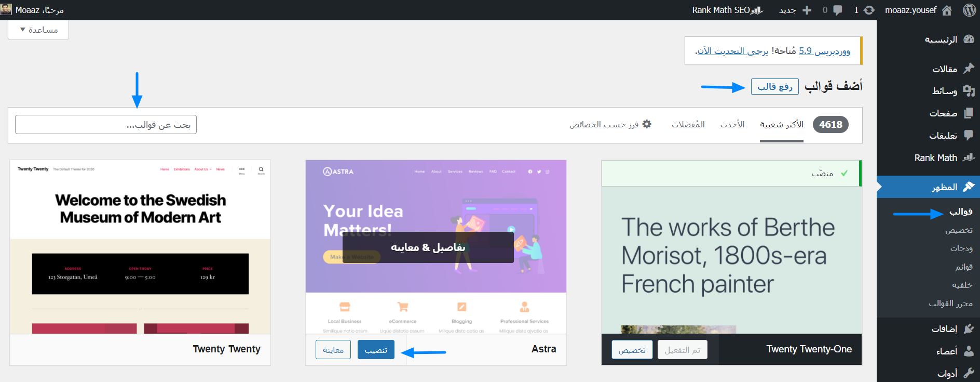Open the قوالب themes submenu item
The height and width of the screenshot is (382, 980).
pyautogui.click(x=961, y=212)
